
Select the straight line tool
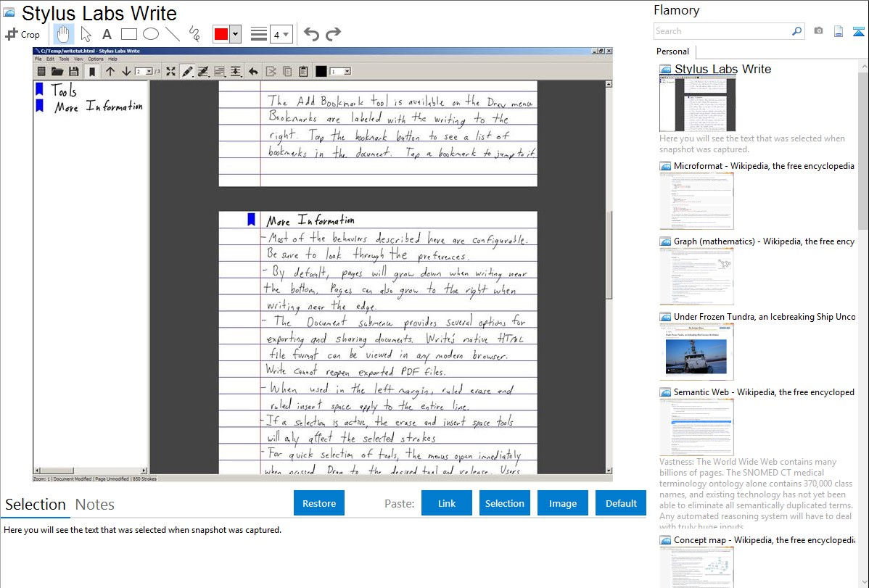[x=173, y=34]
